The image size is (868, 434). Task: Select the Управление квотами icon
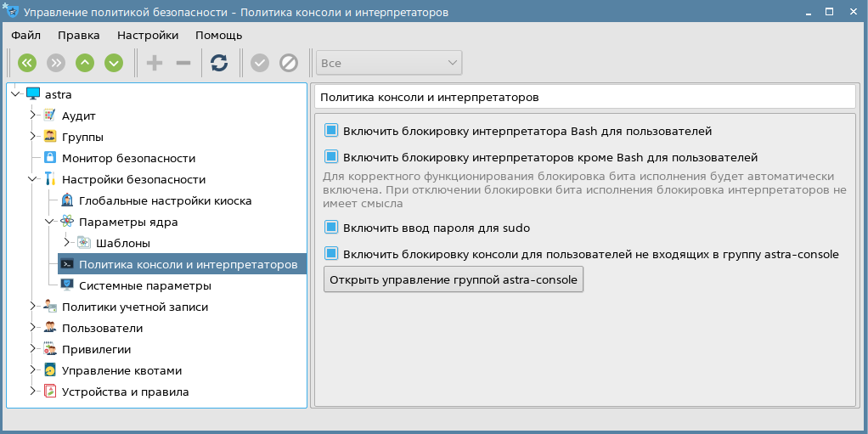click(49, 370)
